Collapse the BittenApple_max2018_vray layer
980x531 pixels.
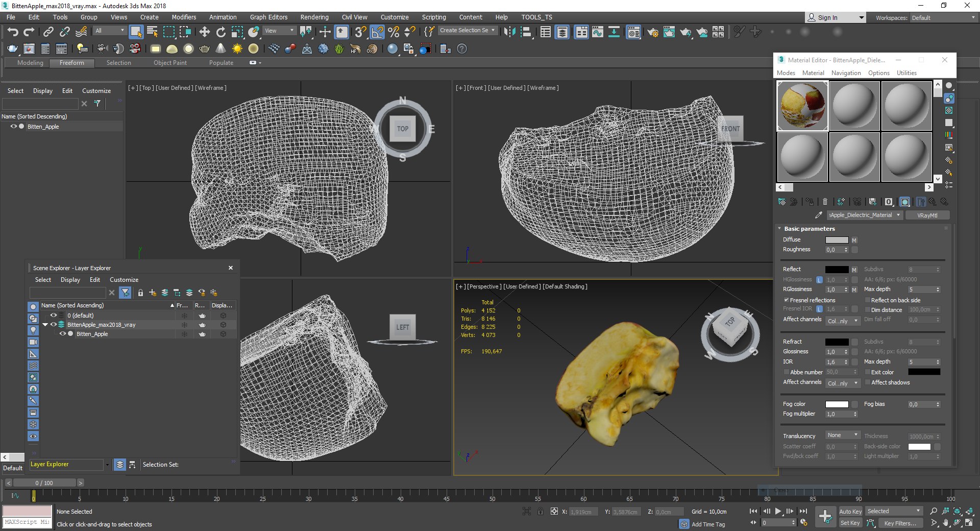pyautogui.click(x=45, y=325)
